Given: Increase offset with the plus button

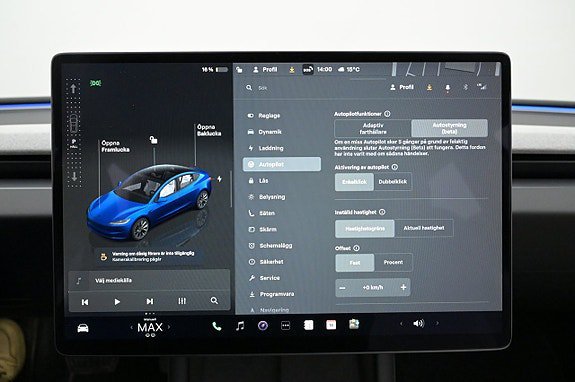Looking at the screenshot, I should click(403, 287).
